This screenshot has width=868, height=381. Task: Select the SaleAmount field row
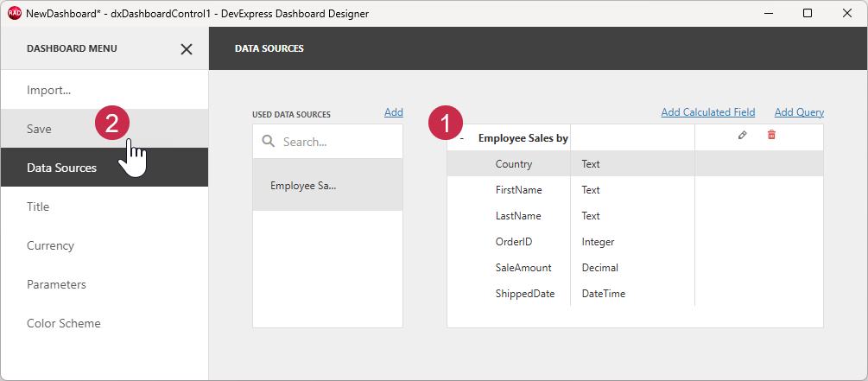[635, 268]
